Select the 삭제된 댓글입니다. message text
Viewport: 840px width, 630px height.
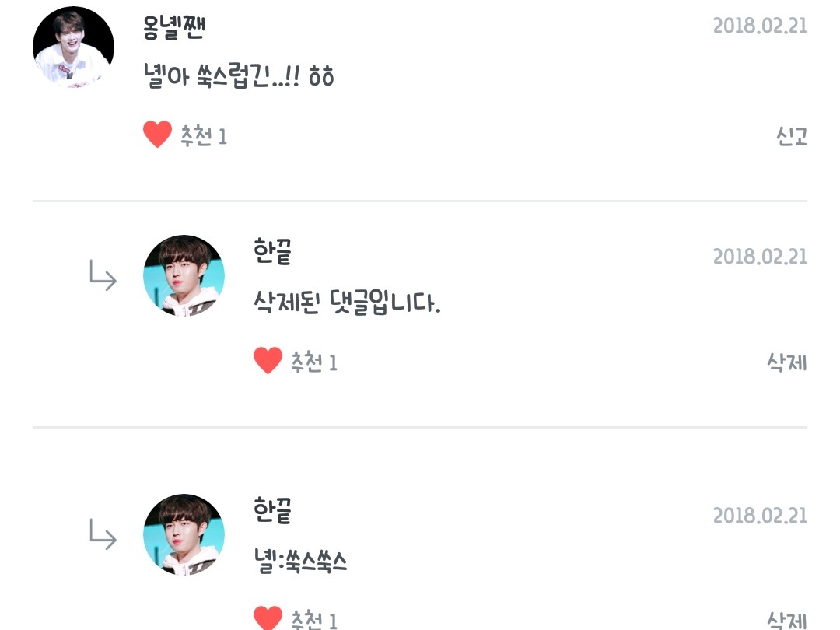click(x=347, y=302)
